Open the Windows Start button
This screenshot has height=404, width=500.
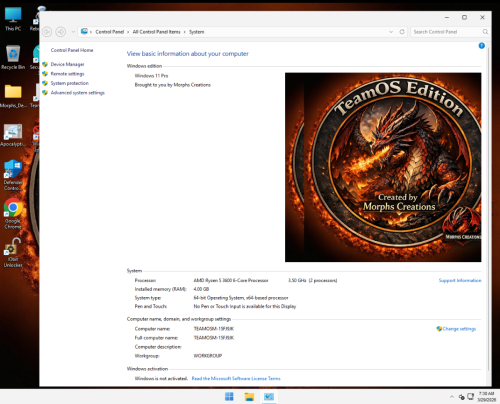229,397
